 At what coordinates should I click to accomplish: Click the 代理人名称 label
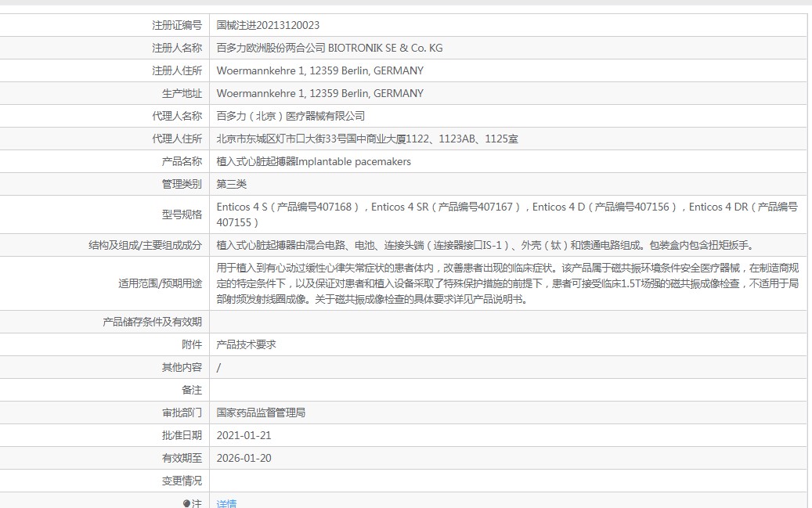[177, 117]
